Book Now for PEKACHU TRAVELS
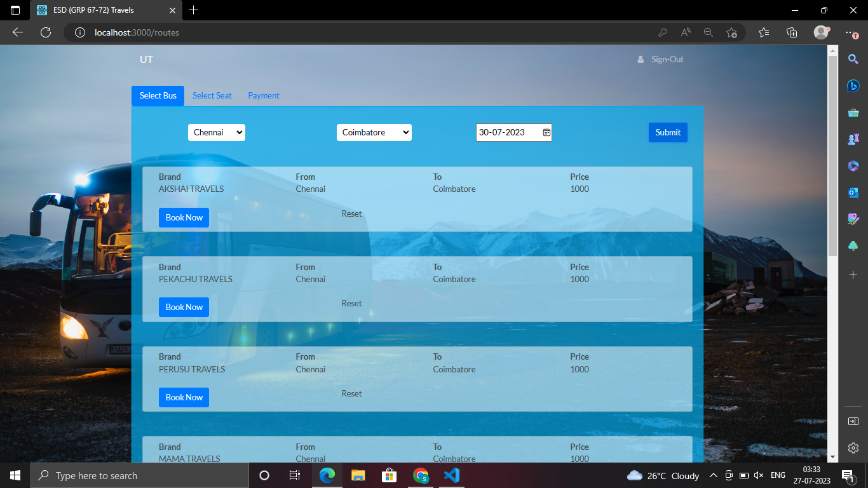The height and width of the screenshot is (488, 868). (184, 307)
